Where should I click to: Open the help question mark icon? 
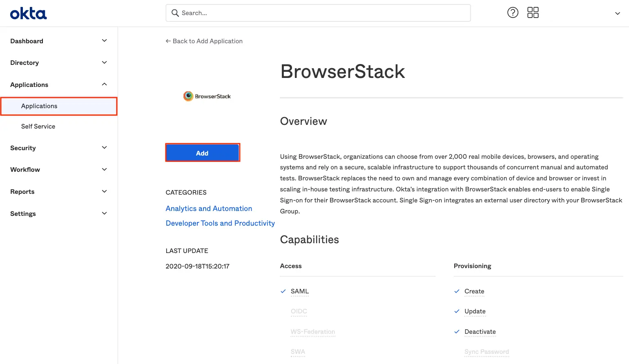513,13
